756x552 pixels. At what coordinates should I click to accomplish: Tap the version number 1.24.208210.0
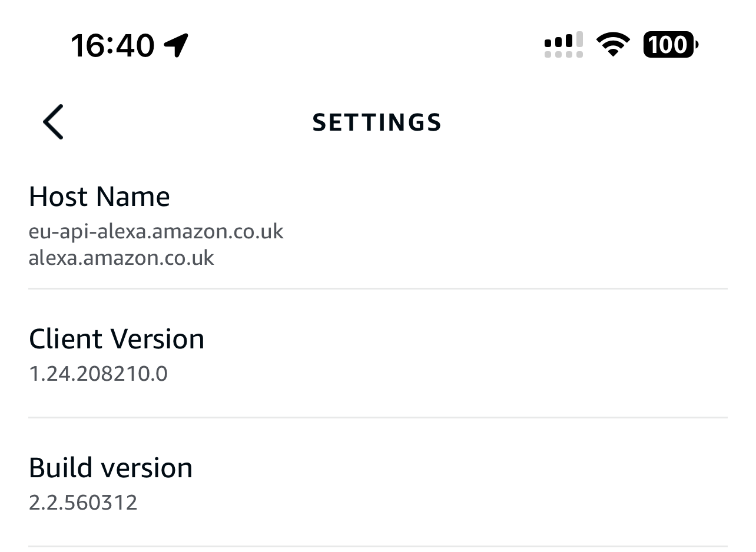click(98, 373)
